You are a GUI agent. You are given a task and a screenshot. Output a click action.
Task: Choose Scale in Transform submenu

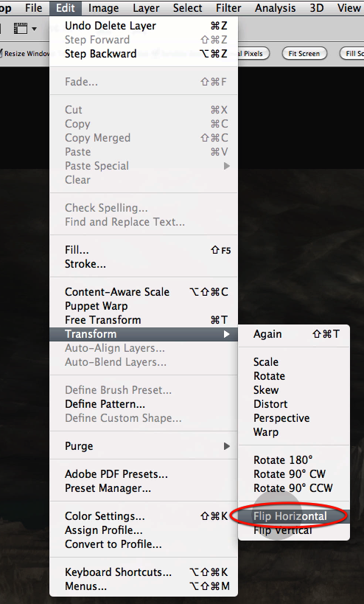294,362
